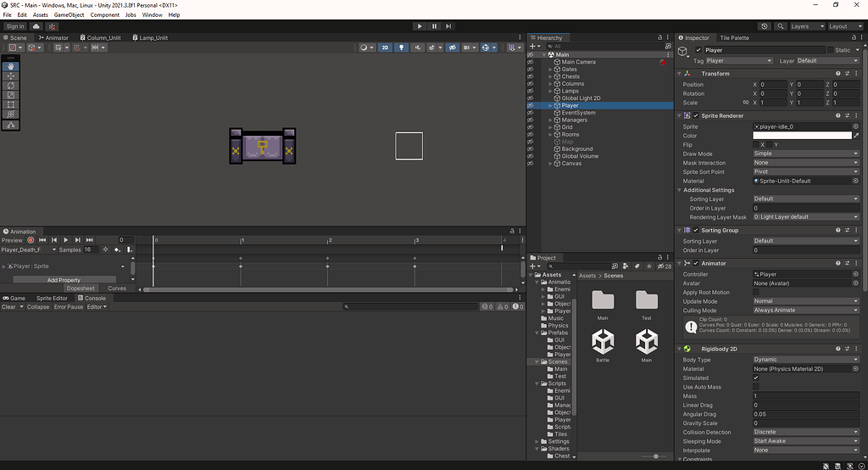
Task: Select the Hand tool in scene toolbar
Action: click(11, 66)
